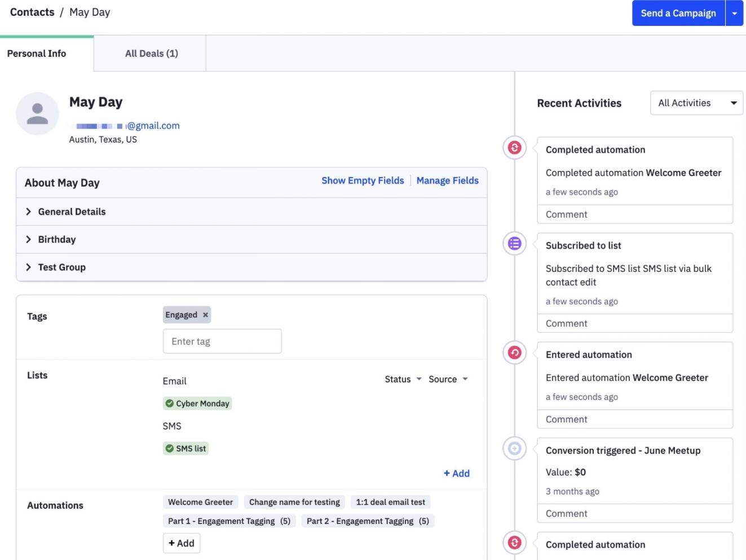This screenshot has width=746, height=560.
Task: Click the Send a Campaign button
Action: pos(678,12)
